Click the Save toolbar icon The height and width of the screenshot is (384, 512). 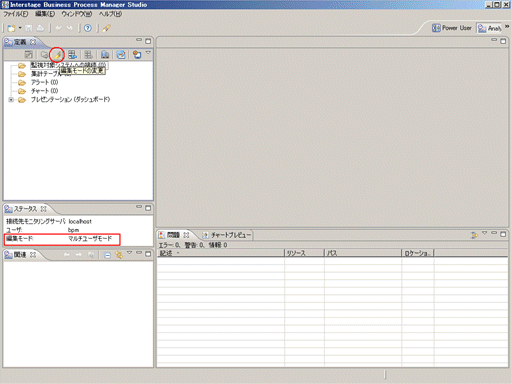tap(29, 28)
